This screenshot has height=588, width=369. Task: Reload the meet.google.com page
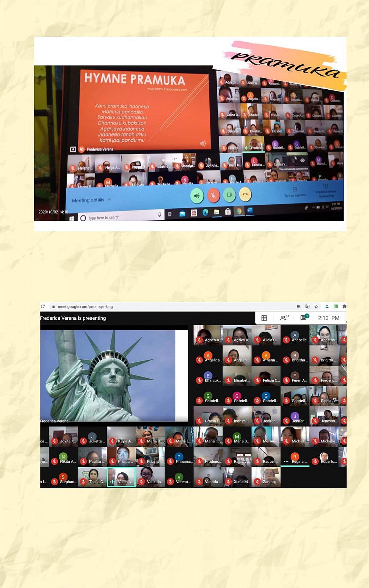pyautogui.click(x=43, y=306)
